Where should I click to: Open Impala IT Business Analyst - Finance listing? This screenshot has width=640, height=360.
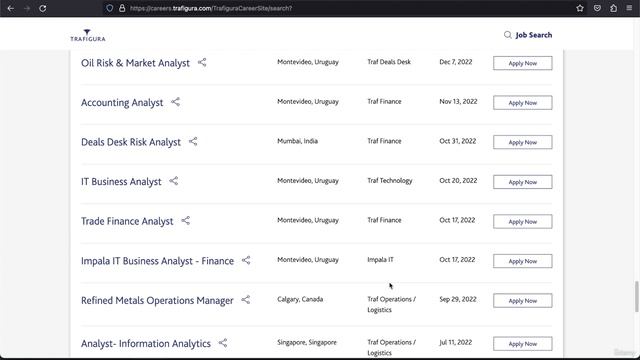(x=157, y=261)
